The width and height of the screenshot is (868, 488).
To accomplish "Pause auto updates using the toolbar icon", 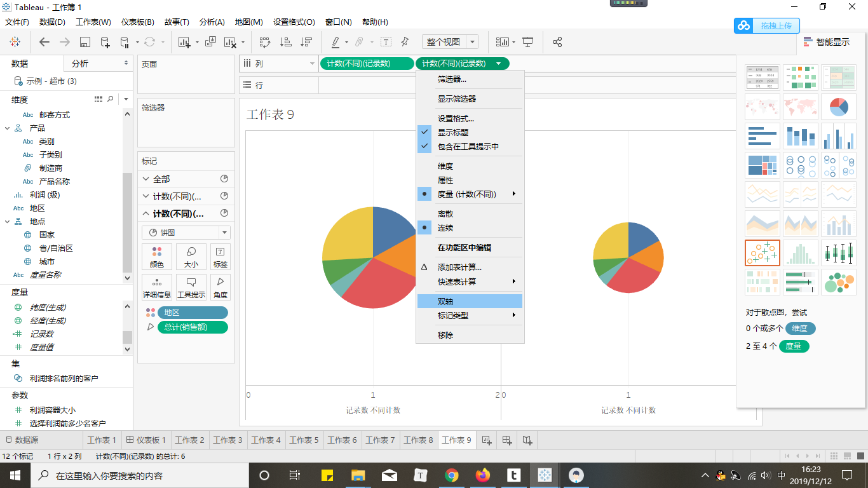I will tap(125, 42).
